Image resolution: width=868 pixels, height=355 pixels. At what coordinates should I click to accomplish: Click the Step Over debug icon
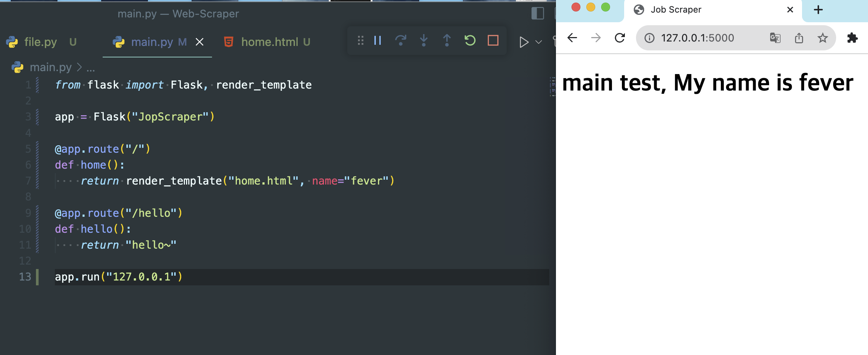401,40
